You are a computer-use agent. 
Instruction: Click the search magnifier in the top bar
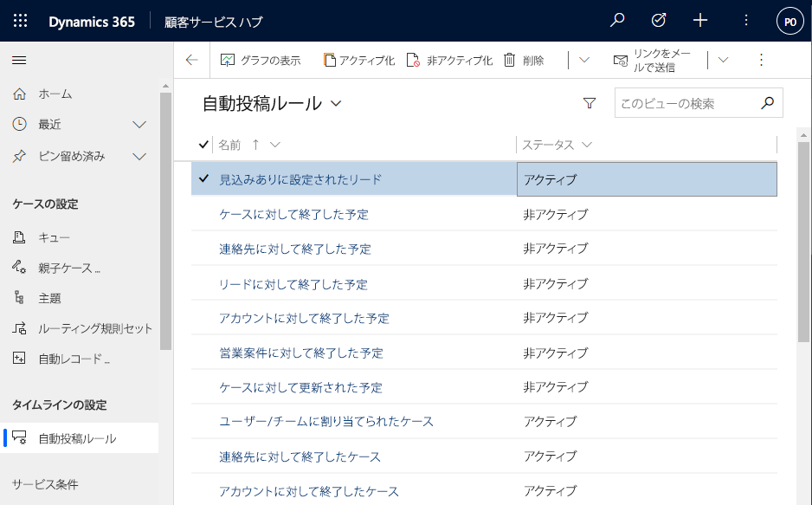[x=617, y=20]
